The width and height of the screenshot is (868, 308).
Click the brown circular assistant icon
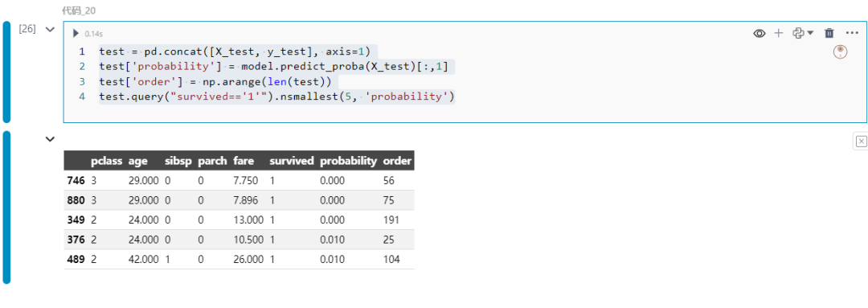(841, 52)
